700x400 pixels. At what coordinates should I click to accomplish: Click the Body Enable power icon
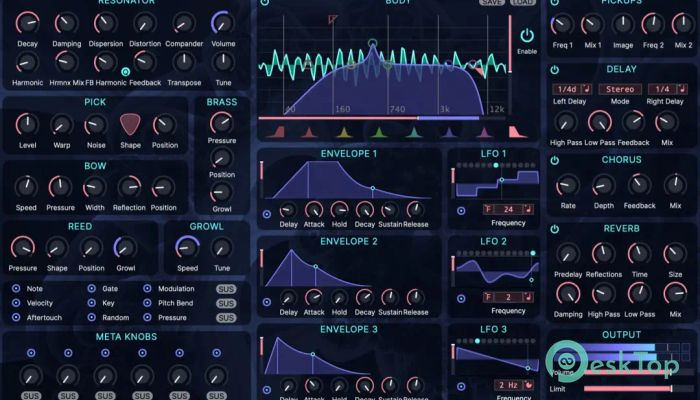coord(527,35)
